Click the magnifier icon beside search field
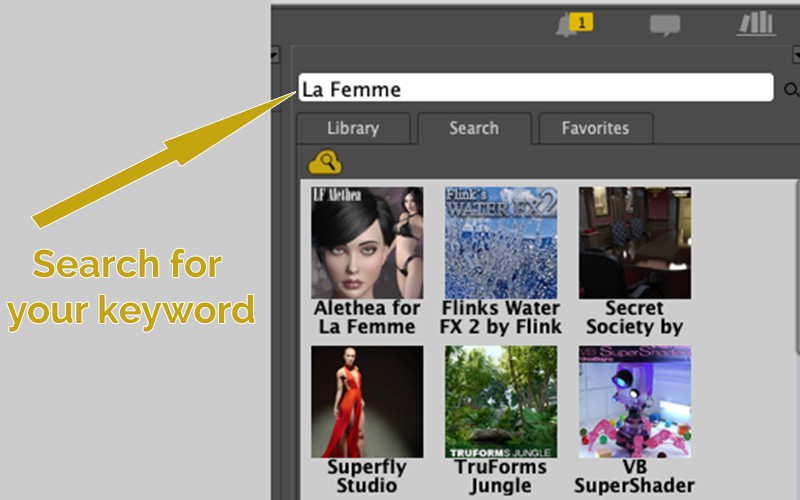The image size is (800, 500). [x=791, y=90]
